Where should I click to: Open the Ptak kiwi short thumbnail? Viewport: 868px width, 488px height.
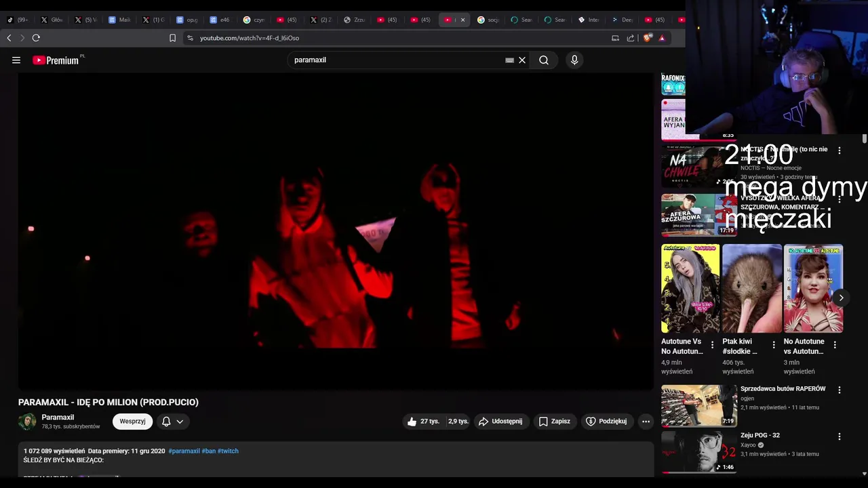pos(752,289)
